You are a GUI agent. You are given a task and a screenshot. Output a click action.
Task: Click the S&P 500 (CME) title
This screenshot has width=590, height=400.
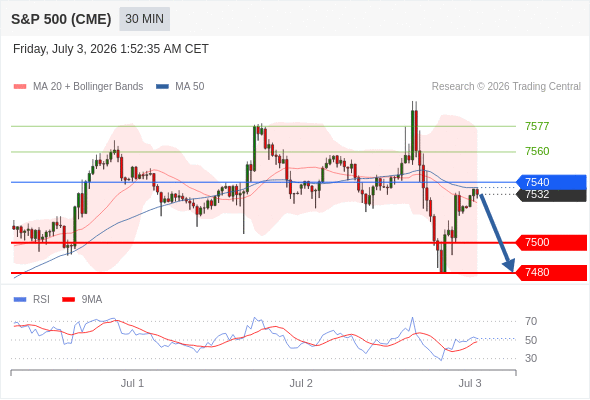(61, 19)
